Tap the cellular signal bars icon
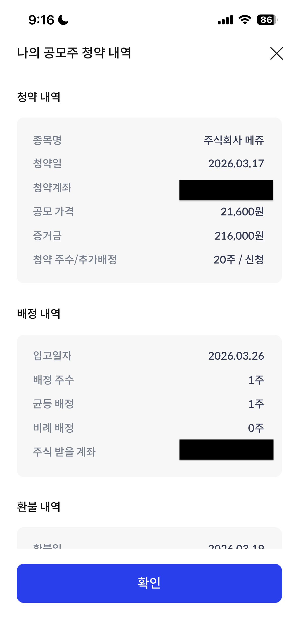Viewport: 298px width, 644px height. tap(225, 20)
